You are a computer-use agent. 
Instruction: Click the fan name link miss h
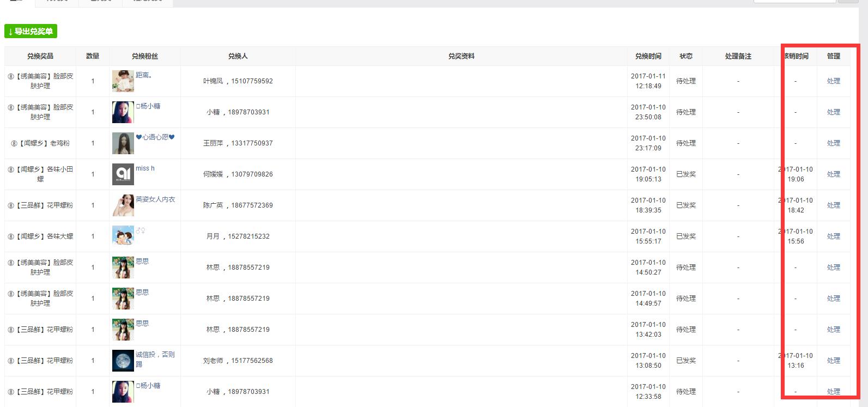click(x=145, y=168)
